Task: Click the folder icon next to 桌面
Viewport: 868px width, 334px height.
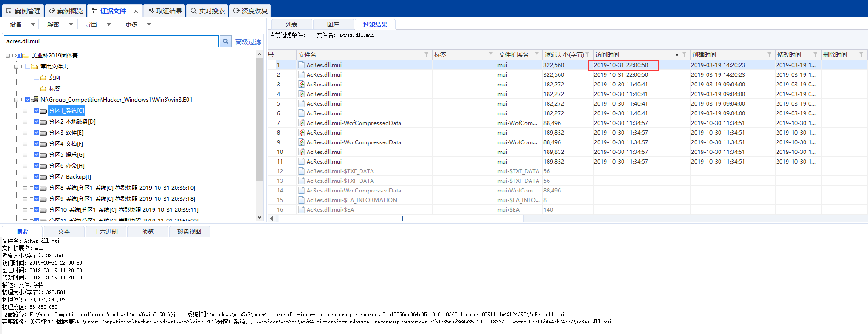Action: (43, 78)
